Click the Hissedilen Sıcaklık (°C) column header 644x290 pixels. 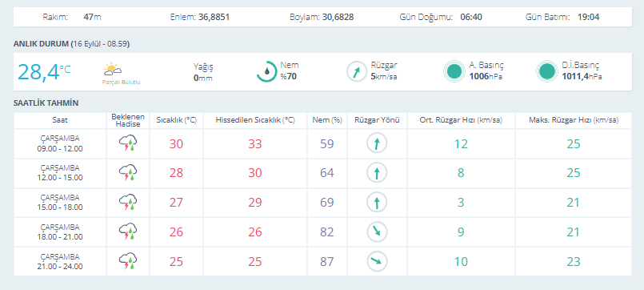(255, 120)
